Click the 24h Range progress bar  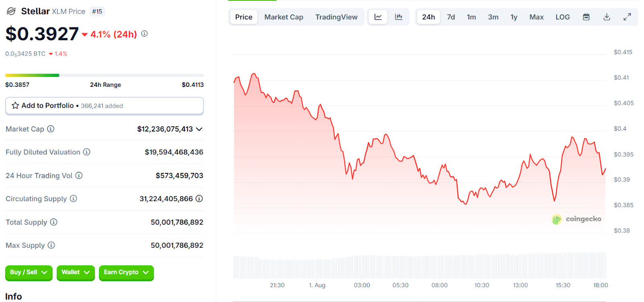click(x=104, y=75)
